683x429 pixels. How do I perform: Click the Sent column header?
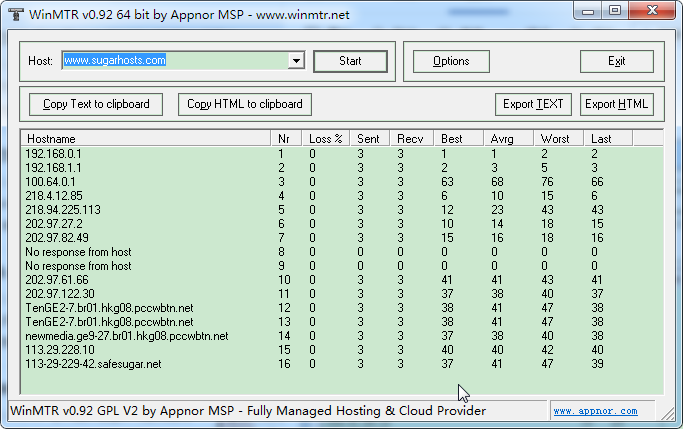pos(370,138)
